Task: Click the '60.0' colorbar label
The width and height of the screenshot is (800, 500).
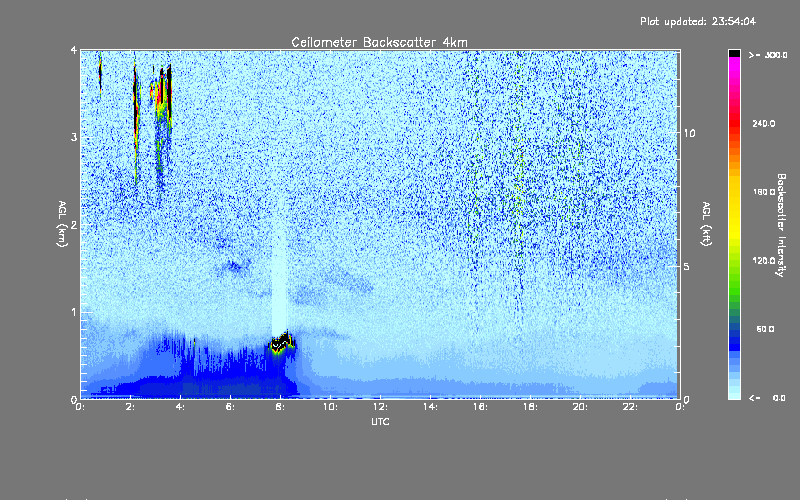Action: [x=765, y=329]
